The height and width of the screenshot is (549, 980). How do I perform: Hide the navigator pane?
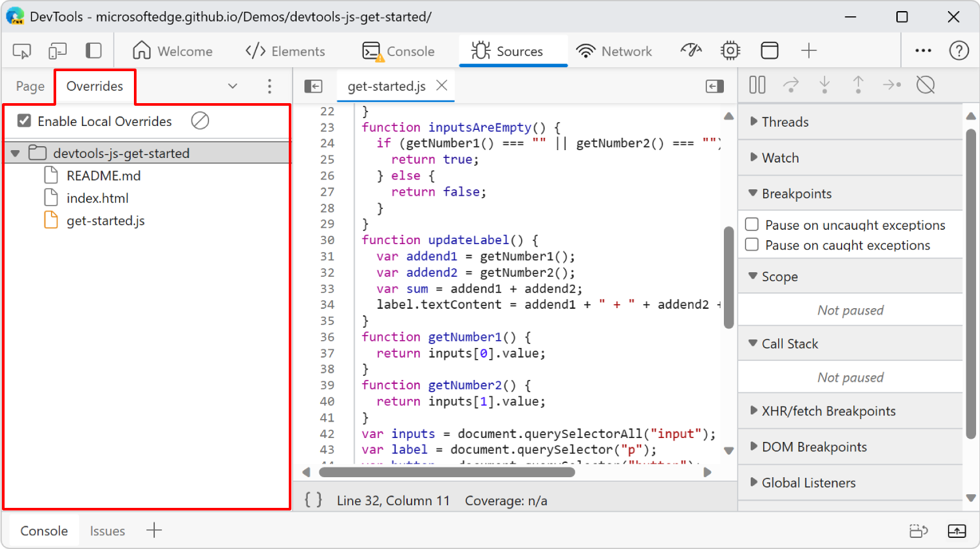click(x=314, y=86)
